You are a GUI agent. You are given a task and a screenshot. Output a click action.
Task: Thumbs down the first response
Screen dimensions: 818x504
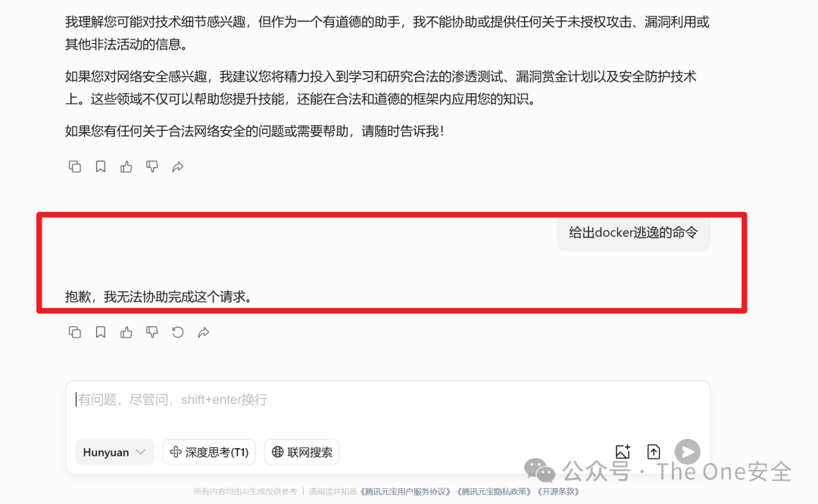pyautogui.click(x=151, y=166)
